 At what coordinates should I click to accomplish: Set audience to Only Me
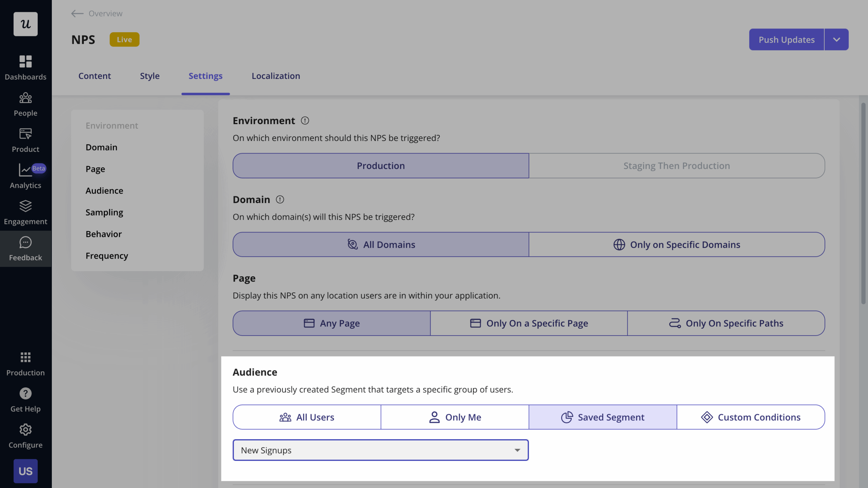point(455,417)
